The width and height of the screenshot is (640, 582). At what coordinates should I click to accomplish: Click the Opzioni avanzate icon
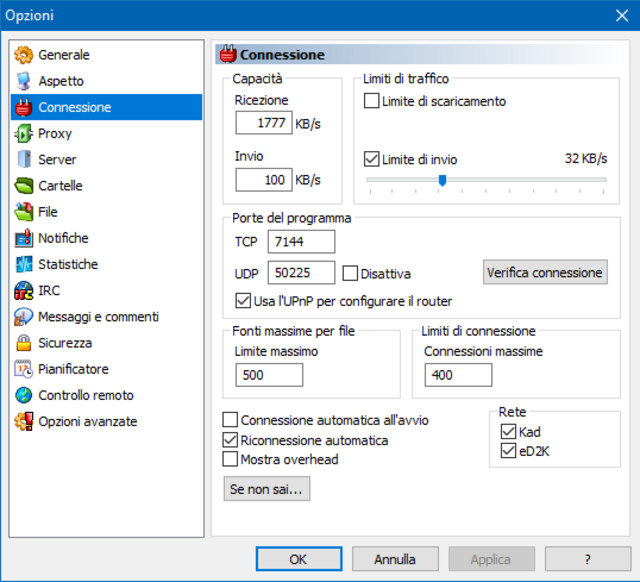23,421
